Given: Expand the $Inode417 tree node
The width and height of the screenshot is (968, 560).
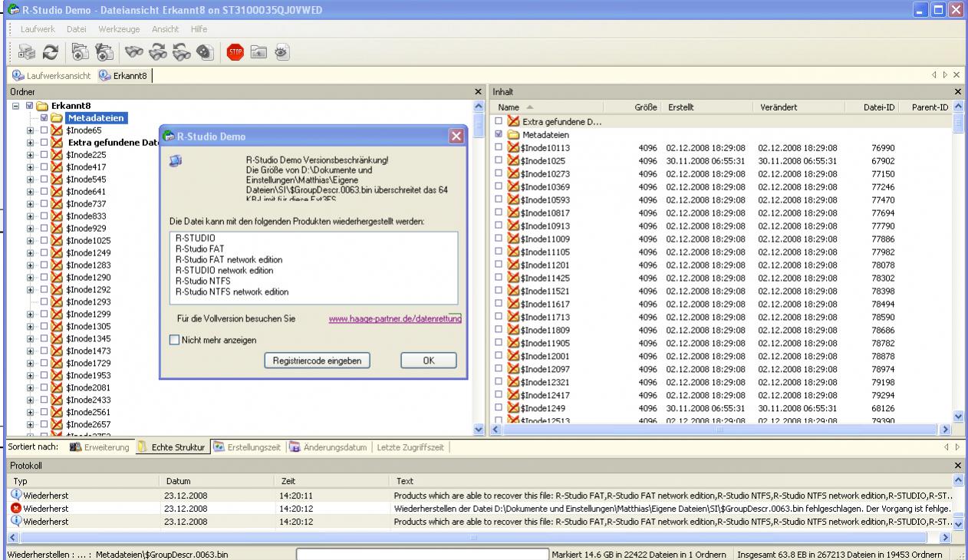Looking at the screenshot, I should tap(31, 166).
